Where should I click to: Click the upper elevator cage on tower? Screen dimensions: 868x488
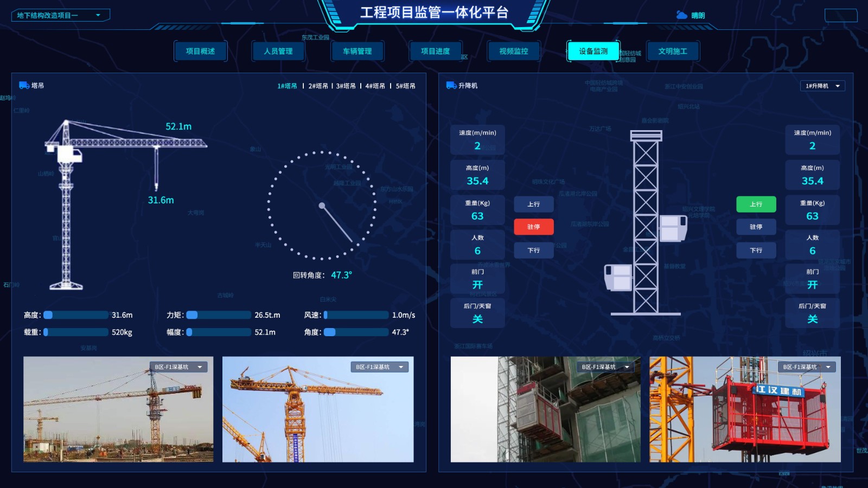pos(673,228)
